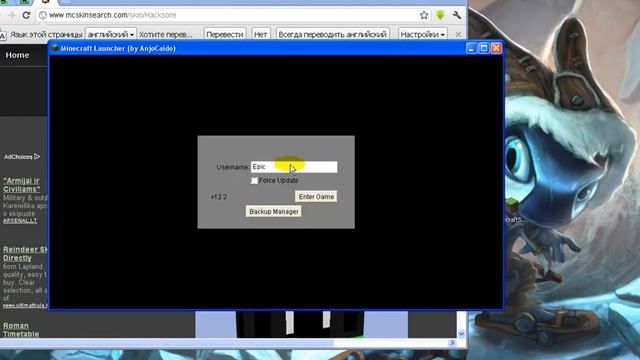Click the browser scrollbar down arrow
The image size is (640, 360).
tap(461, 333)
